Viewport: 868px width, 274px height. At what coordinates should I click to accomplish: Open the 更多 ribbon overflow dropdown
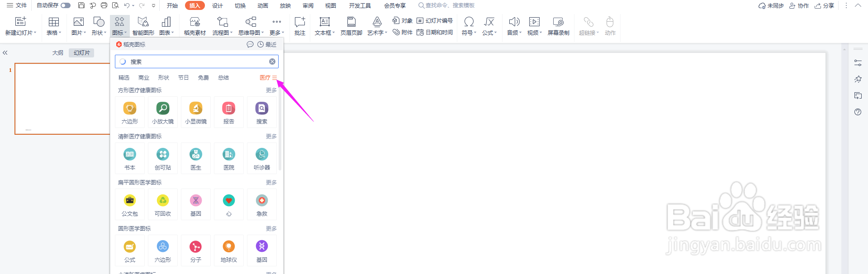pos(277,26)
